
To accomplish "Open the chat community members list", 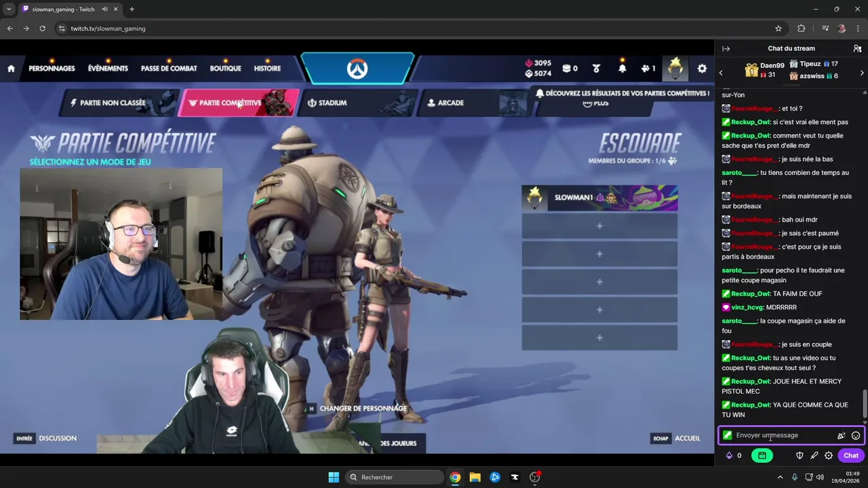I will [x=857, y=49].
